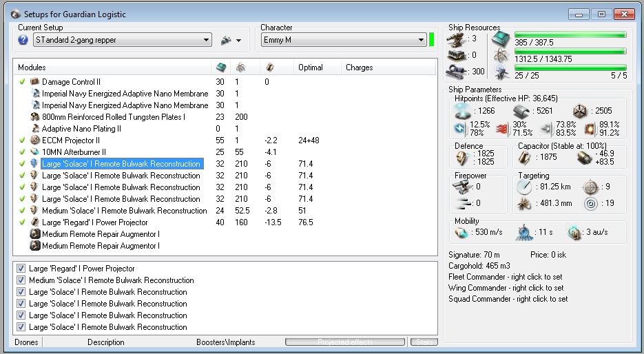
Task: Toggle the green checkmark beside Damage Control II
Action: click(23, 82)
